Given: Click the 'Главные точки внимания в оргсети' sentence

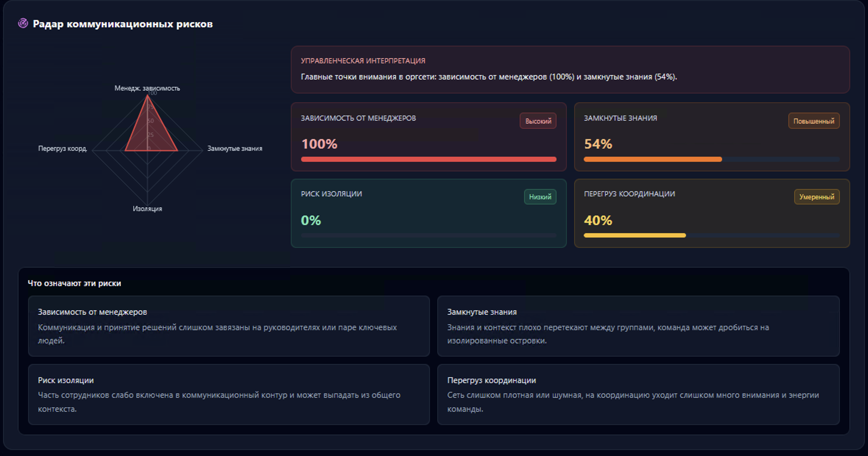Looking at the screenshot, I should point(489,77).
